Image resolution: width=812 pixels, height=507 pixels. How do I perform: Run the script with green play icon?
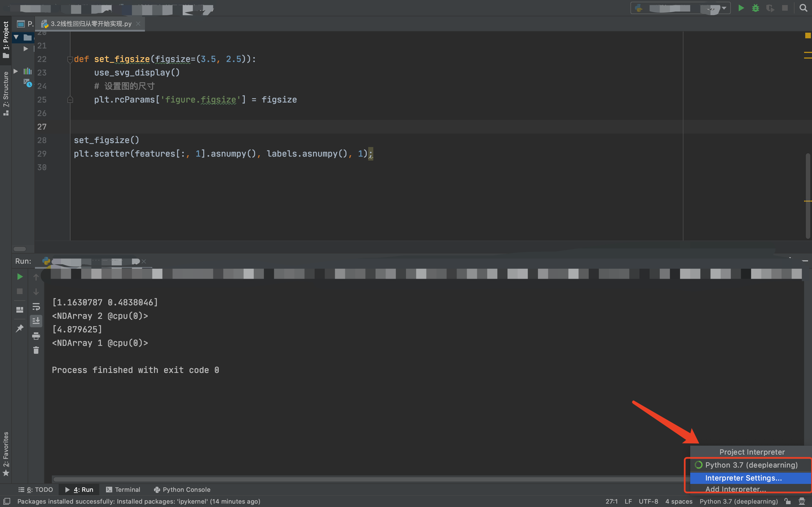click(741, 8)
